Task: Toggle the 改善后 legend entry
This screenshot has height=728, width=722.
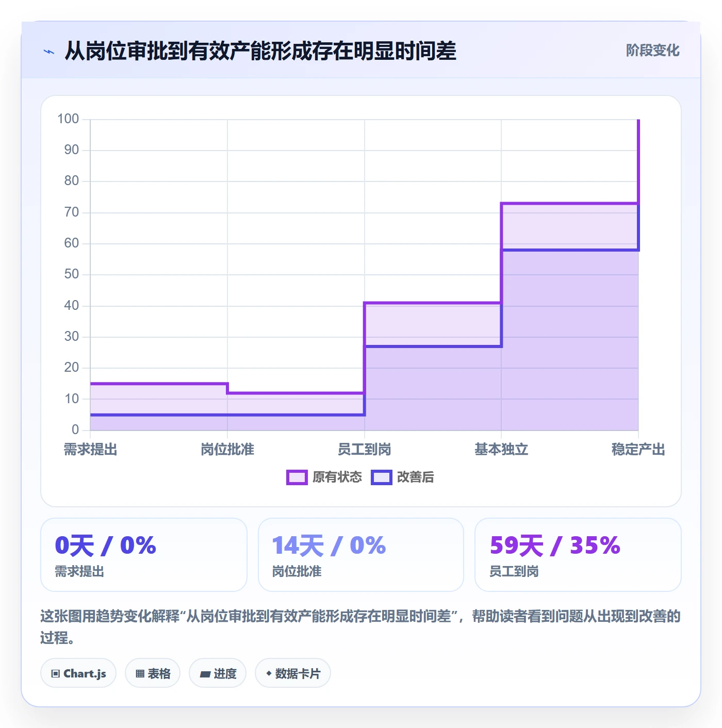Action: [403, 477]
